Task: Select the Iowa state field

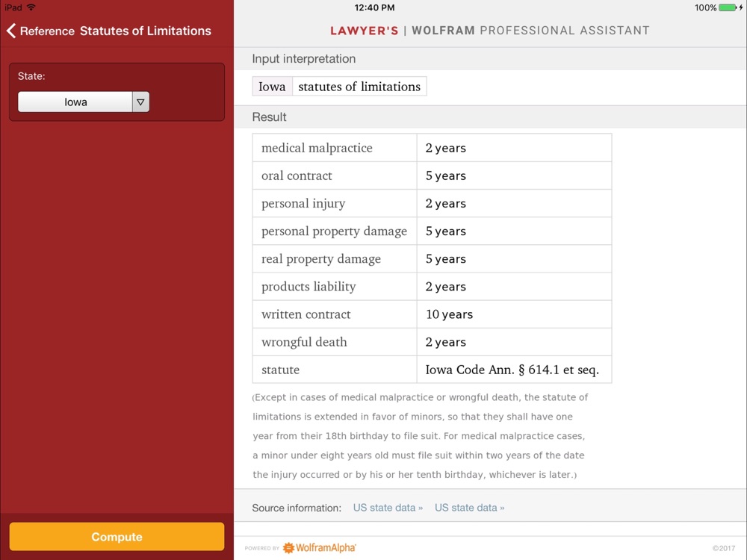Action: [75, 102]
